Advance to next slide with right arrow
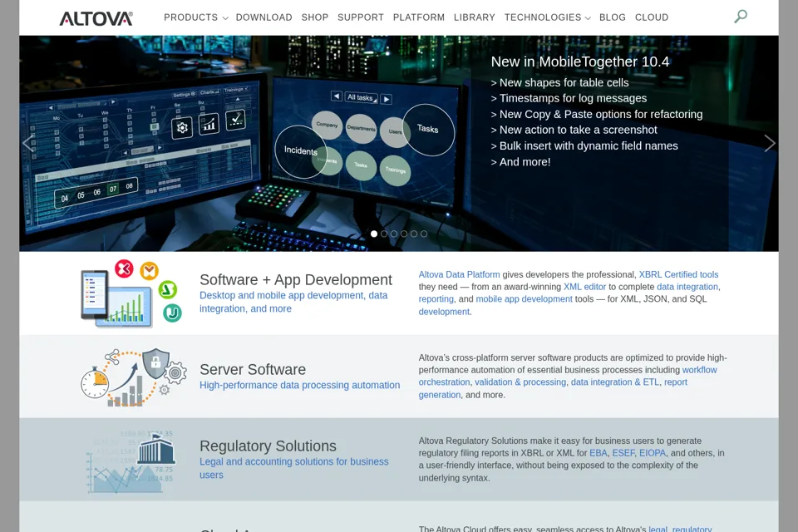Image resolution: width=798 pixels, height=532 pixels. [770, 143]
